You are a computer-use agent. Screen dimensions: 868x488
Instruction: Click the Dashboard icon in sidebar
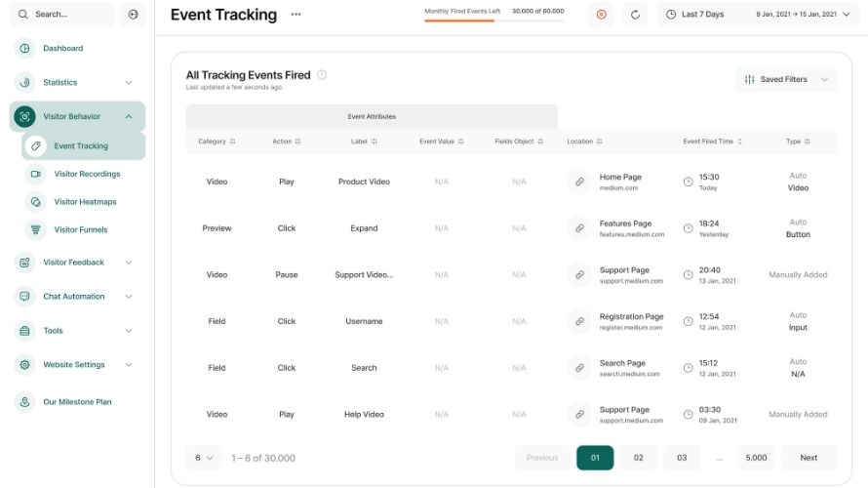point(24,48)
